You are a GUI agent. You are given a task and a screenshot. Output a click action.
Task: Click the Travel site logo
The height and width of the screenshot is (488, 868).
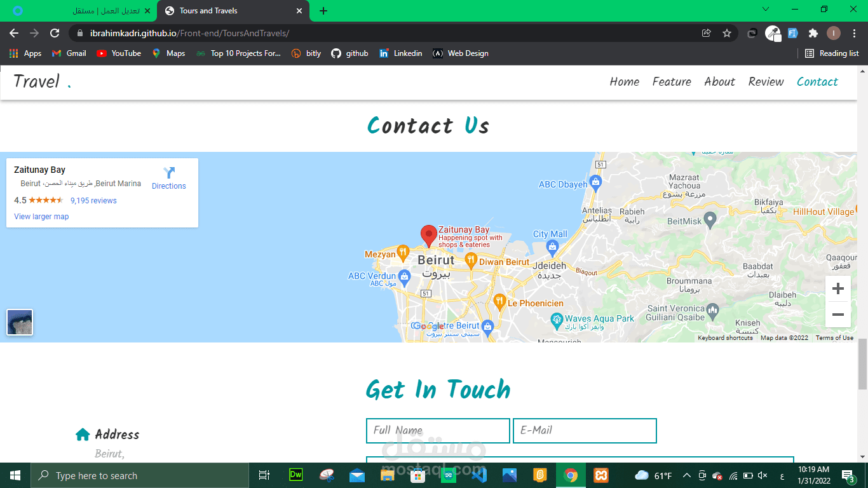point(42,81)
